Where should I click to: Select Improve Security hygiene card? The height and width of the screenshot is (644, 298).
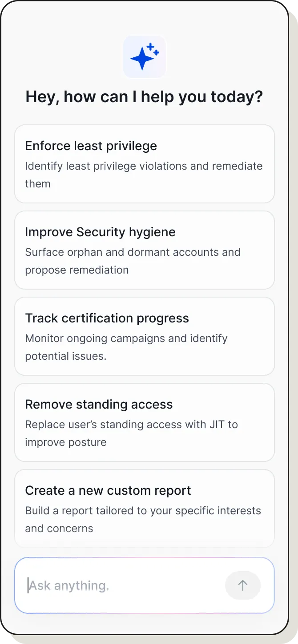(x=145, y=250)
